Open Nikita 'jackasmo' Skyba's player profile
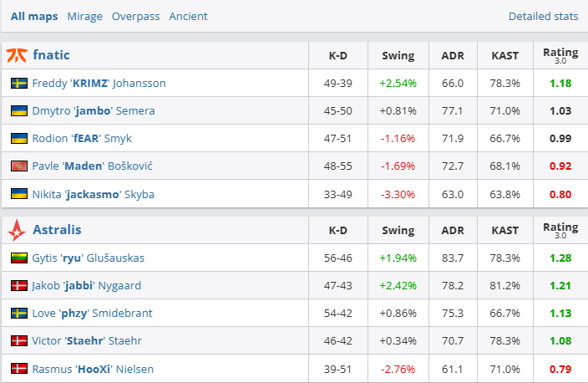This screenshot has width=588, height=383. pyautogui.click(x=93, y=194)
